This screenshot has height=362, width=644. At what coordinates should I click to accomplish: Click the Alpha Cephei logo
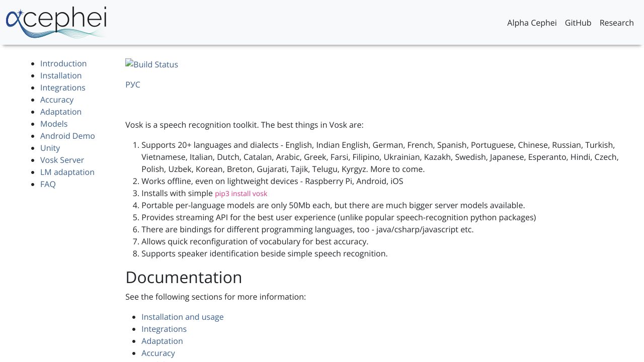pos(56,22)
